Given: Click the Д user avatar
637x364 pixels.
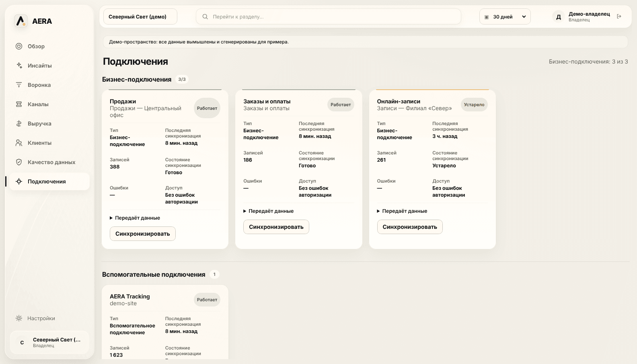Looking at the screenshot, I should (559, 17).
